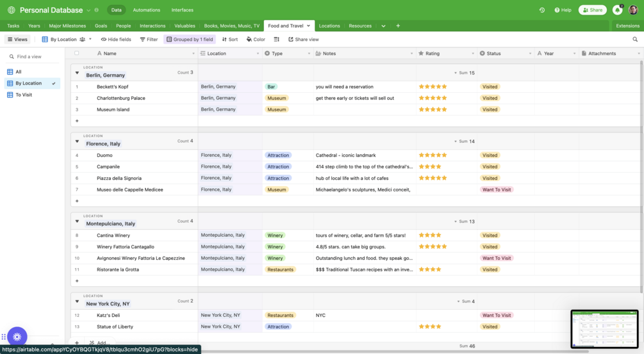
Task: Click the globe base icon
Action: [x=12, y=10]
